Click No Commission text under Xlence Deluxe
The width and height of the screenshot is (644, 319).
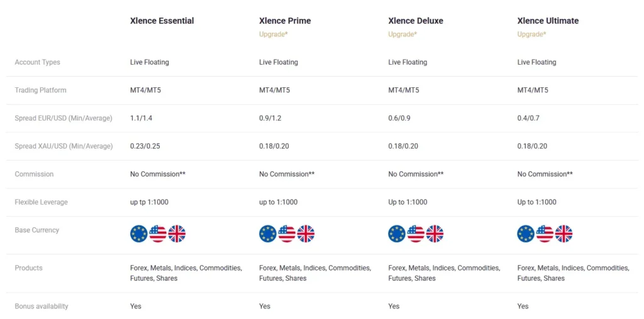(x=416, y=175)
